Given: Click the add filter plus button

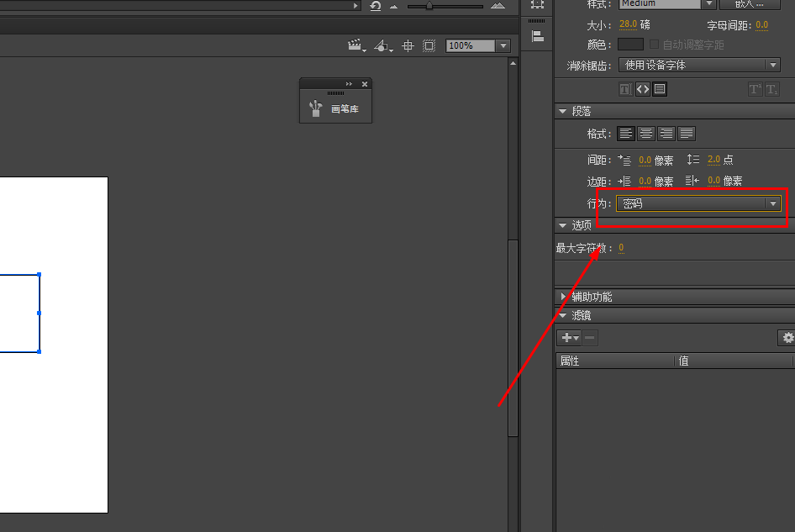Looking at the screenshot, I should click(x=570, y=338).
